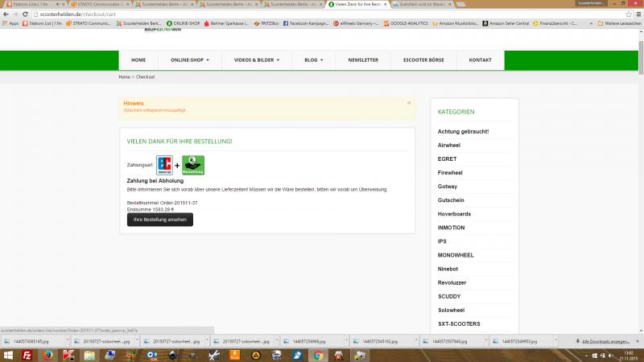Viewport: 644px width, 362px height.
Task: Open Firefox from the Windows taskbar
Action: [x=47, y=354]
